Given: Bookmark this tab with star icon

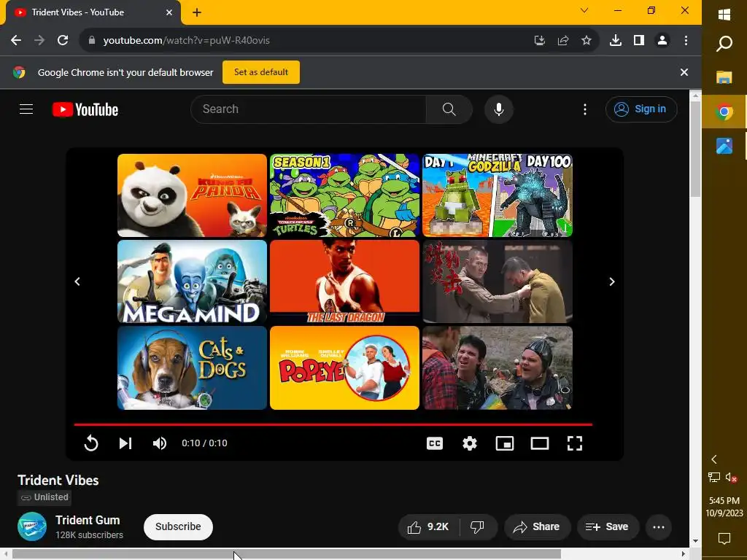Looking at the screenshot, I should click(587, 41).
